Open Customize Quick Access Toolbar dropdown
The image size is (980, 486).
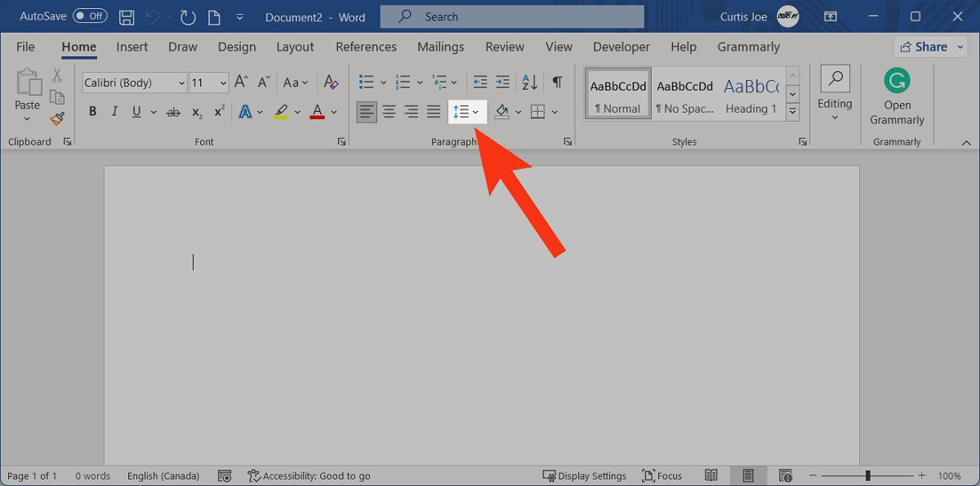[239, 16]
